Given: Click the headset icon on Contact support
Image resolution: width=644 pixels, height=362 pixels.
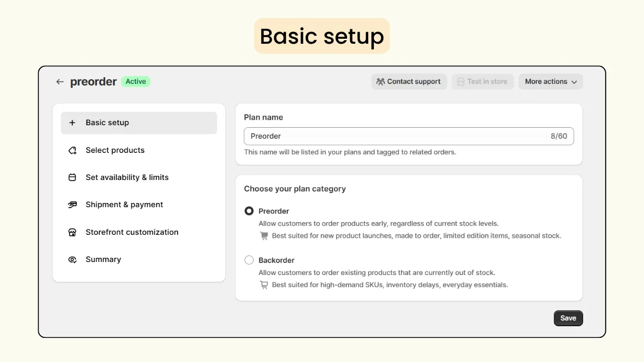Looking at the screenshot, I should (381, 81).
